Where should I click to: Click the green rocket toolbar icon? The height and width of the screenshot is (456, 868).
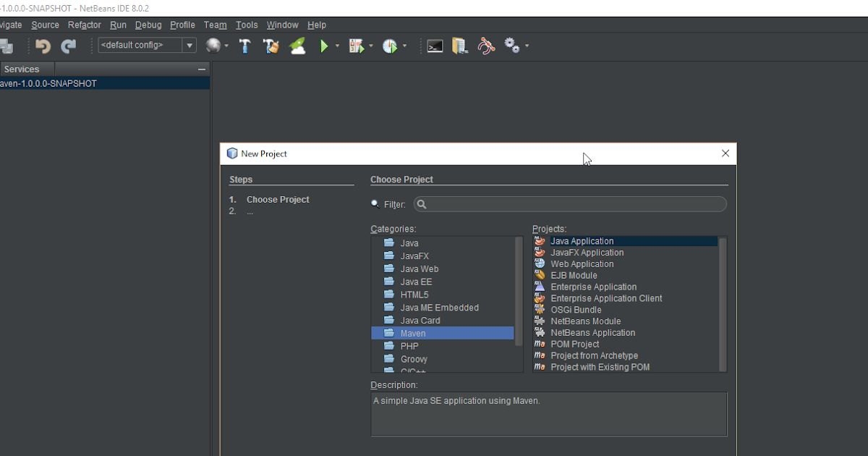pos(297,46)
